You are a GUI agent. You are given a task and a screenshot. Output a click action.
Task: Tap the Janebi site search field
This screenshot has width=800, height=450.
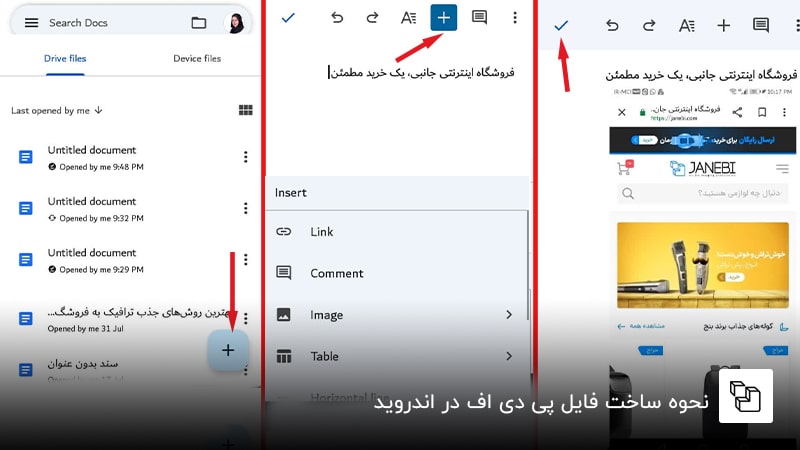coord(703,193)
